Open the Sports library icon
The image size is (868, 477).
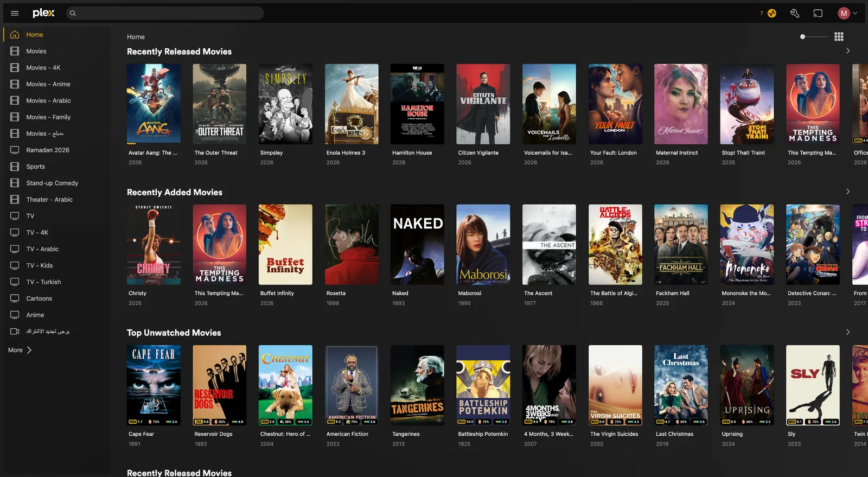pos(15,167)
